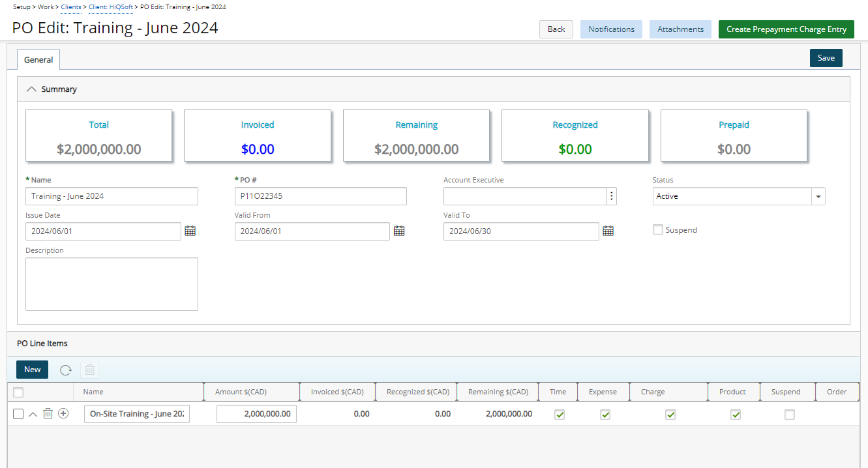
Task: Refresh the PO Line Items list
Action: [x=66, y=370]
